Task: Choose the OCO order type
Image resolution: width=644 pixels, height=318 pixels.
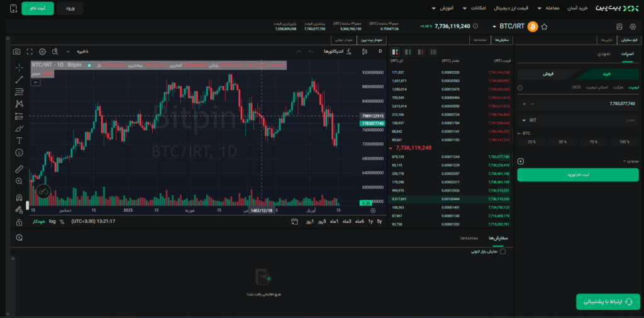Action: (576, 87)
